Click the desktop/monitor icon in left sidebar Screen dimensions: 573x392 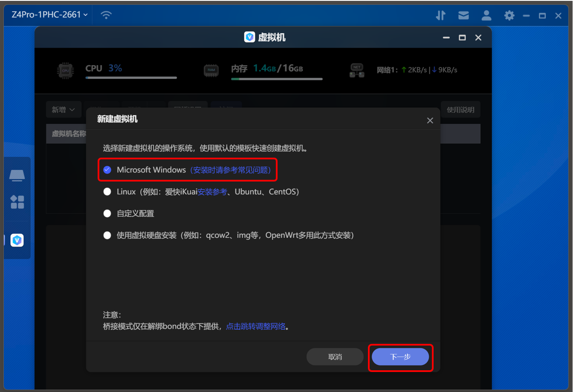click(17, 175)
